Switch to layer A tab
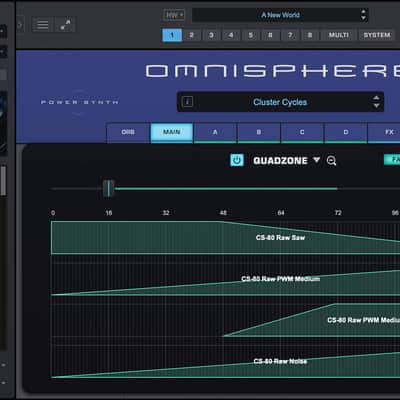400x400 pixels. click(215, 132)
